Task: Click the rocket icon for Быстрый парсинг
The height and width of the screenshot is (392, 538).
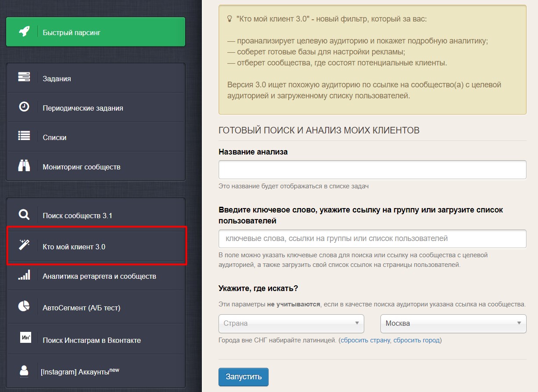Action: (24, 32)
